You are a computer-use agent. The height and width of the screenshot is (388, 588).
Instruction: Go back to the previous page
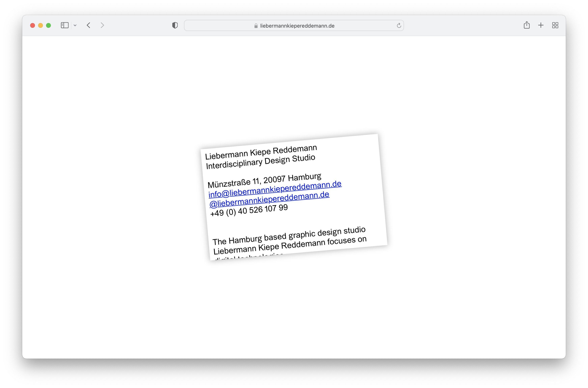[x=88, y=25]
